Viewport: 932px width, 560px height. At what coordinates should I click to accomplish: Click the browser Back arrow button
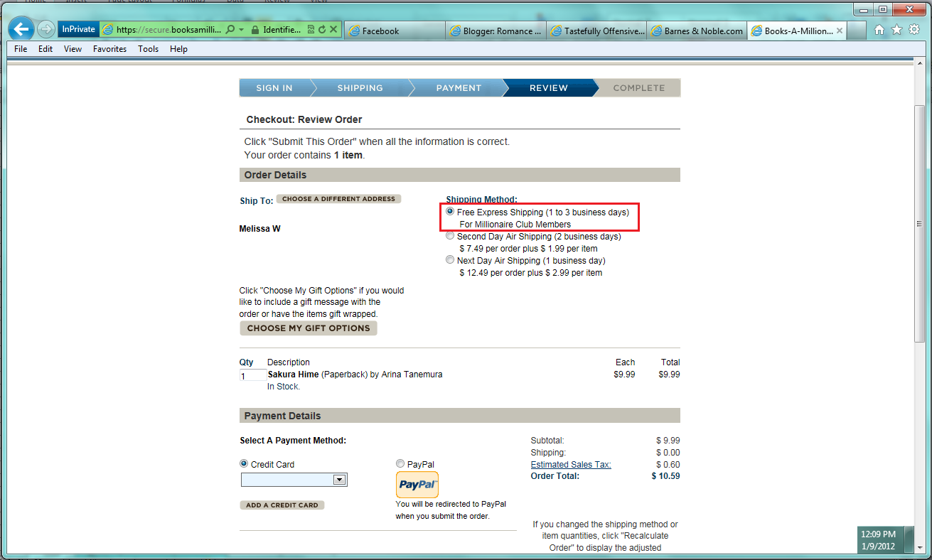(21, 29)
